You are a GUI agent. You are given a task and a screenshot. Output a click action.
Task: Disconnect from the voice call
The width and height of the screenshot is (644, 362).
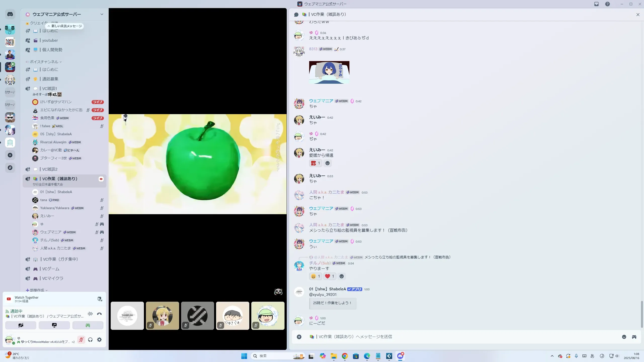coord(99,314)
